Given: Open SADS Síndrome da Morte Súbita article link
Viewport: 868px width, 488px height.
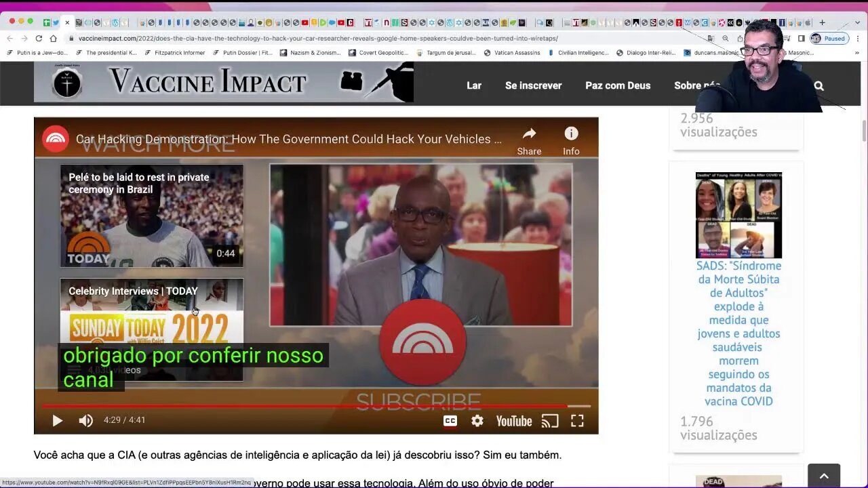Looking at the screenshot, I should tap(738, 333).
